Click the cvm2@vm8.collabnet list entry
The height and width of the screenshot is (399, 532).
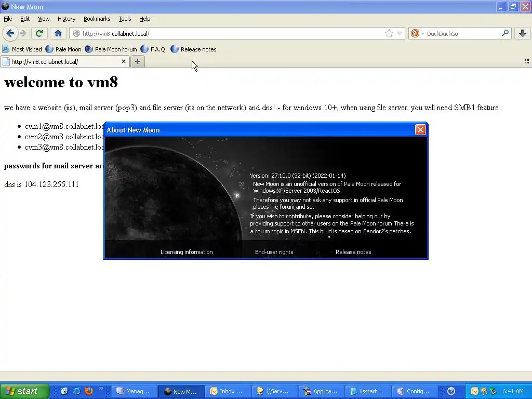[x=64, y=137]
